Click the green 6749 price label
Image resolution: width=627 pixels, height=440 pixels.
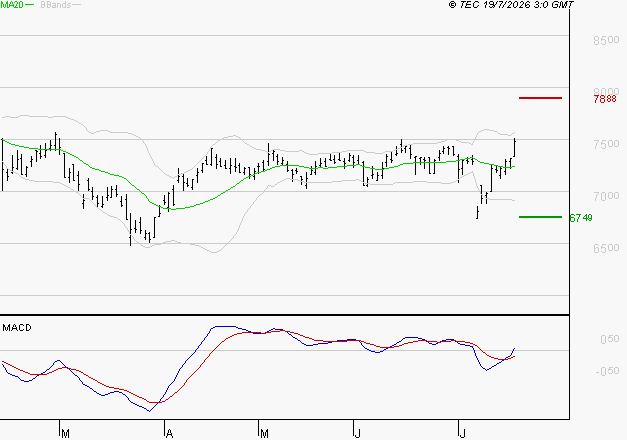pyautogui.click(x=581, y=218)
